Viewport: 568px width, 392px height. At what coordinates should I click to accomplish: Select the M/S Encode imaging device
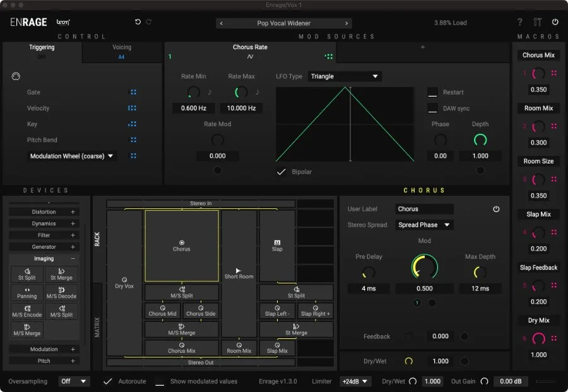point(27,311)
